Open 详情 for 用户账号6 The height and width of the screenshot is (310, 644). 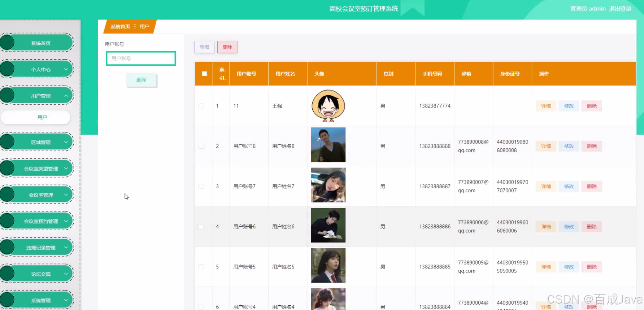point(546,227)
